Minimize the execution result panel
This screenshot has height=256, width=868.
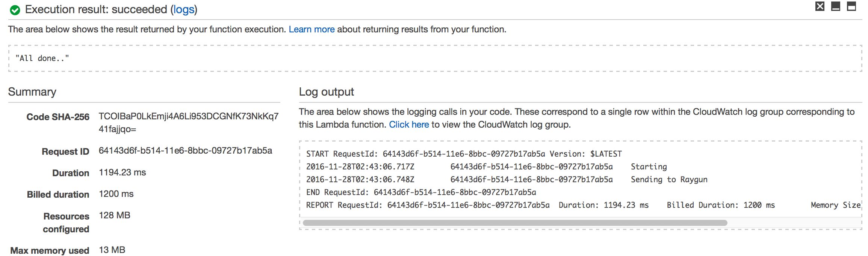point(836,6)
